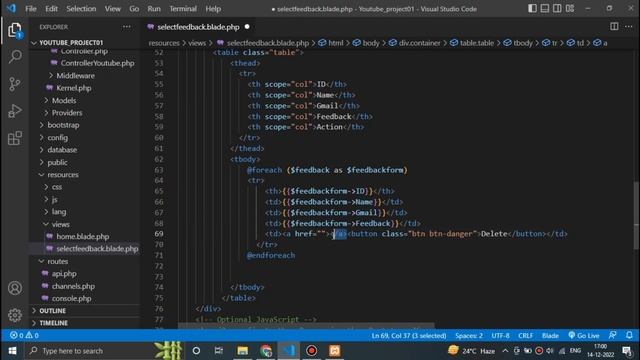Collapse the YOUTUBE_PROJECT01 root folder
This screenshot has width=640, height=360.
coord(71,42)
